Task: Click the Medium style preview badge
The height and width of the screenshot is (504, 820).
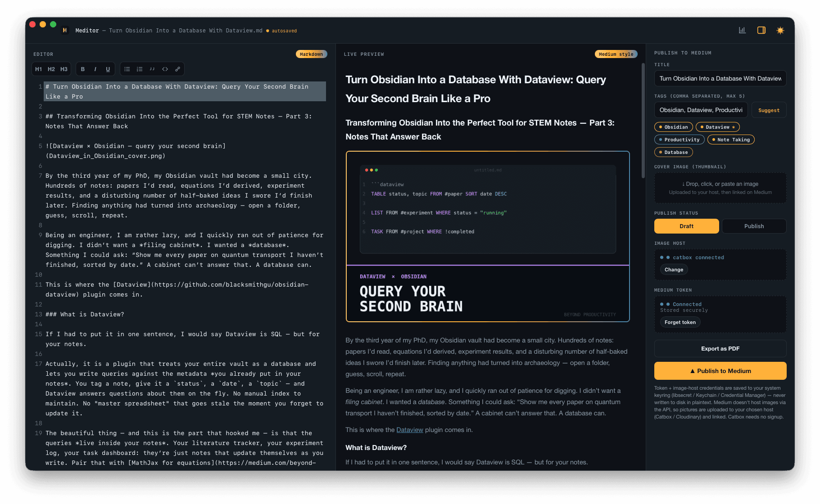Action: [x=616, y=54]
